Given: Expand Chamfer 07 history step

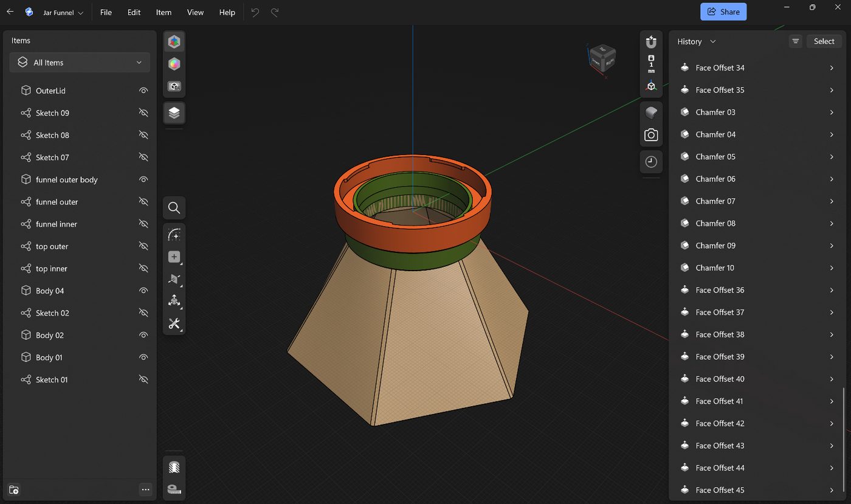Looking at the screenshot, I should [x=832, y=201].
